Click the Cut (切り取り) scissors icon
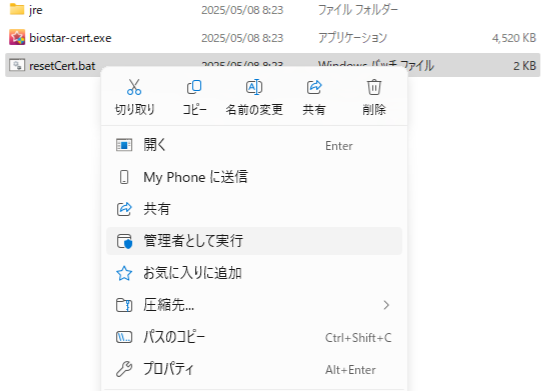 (134, 87)
